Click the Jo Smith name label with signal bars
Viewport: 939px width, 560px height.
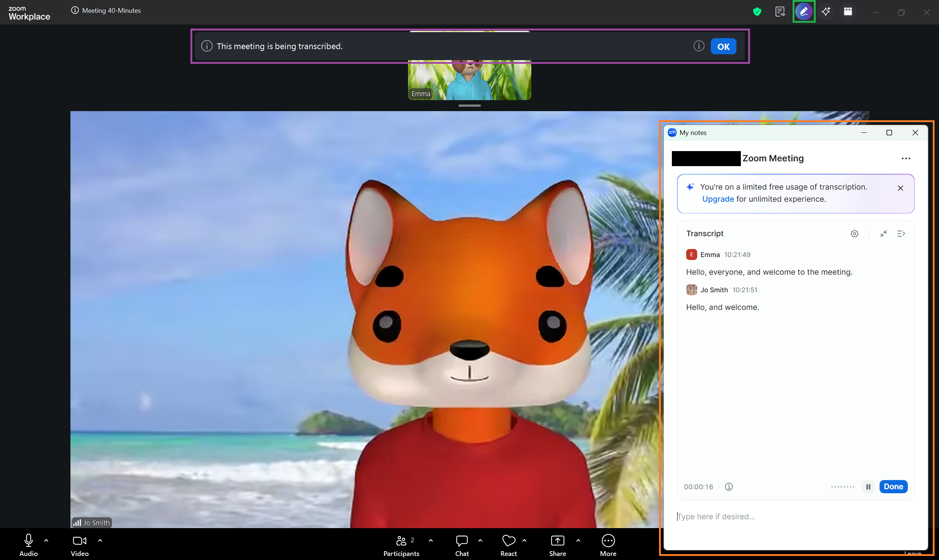(x=91, y=523)
